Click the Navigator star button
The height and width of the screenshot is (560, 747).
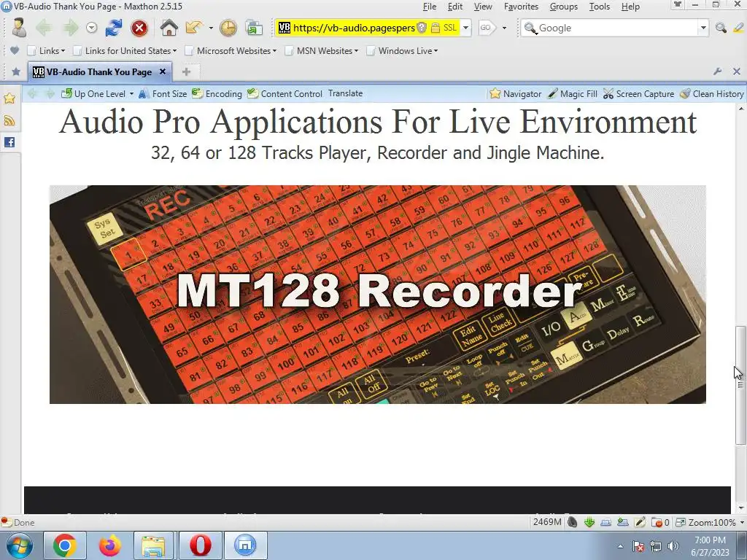pos(516,94)
